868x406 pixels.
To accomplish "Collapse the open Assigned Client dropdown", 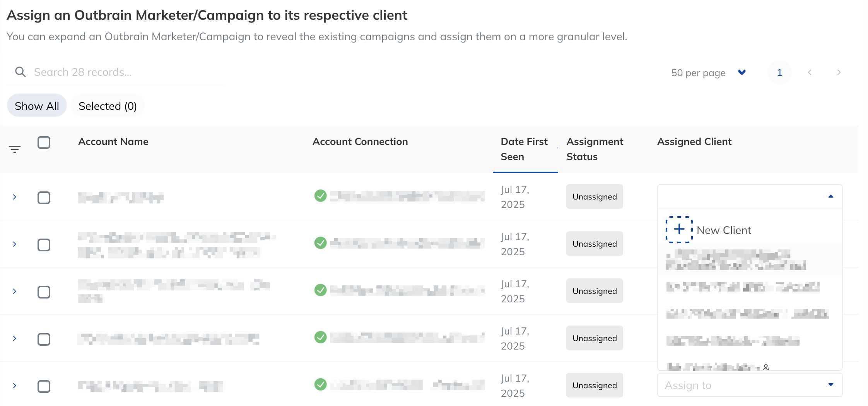I will [830, 196].
